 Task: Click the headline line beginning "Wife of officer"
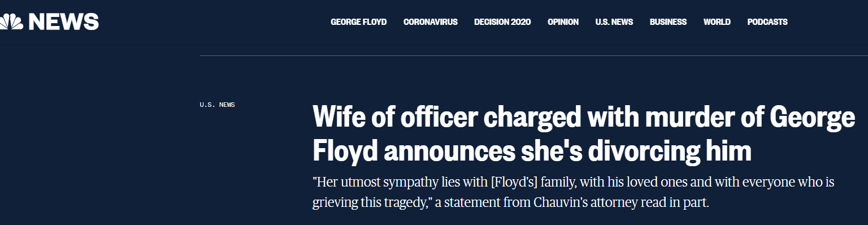tap(584, 118)
